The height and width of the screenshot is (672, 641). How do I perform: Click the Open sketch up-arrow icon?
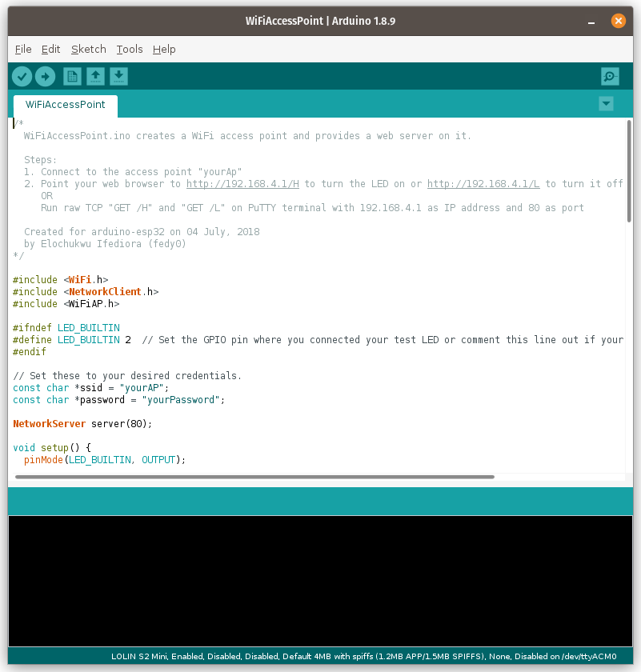(x=96, y=77)
